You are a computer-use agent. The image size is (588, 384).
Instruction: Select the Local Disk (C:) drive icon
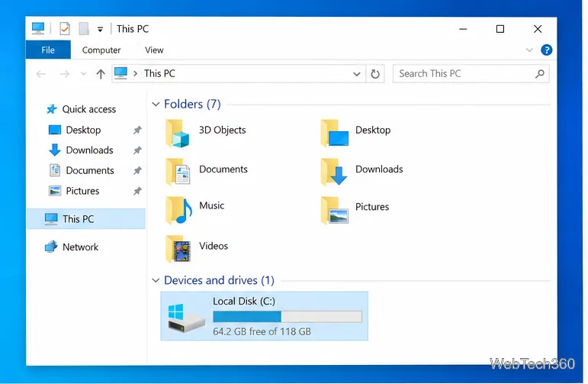(x=186, y=318)
